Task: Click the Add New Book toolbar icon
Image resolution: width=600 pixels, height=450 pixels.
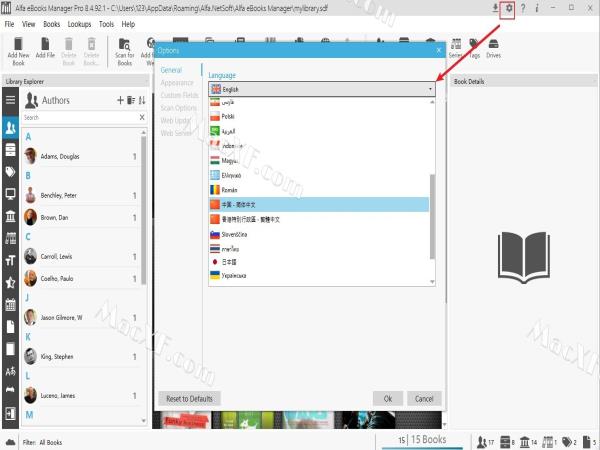Action: 18,49
